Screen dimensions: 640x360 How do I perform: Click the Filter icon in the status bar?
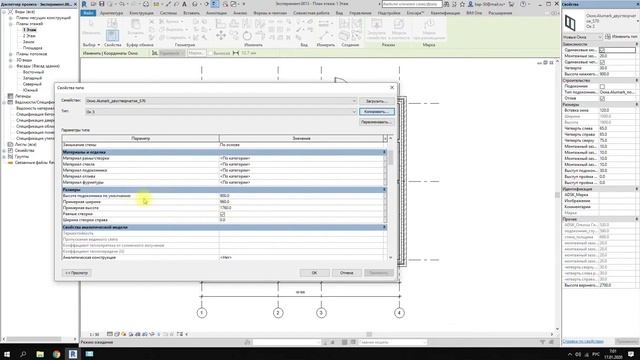[542, 342]
